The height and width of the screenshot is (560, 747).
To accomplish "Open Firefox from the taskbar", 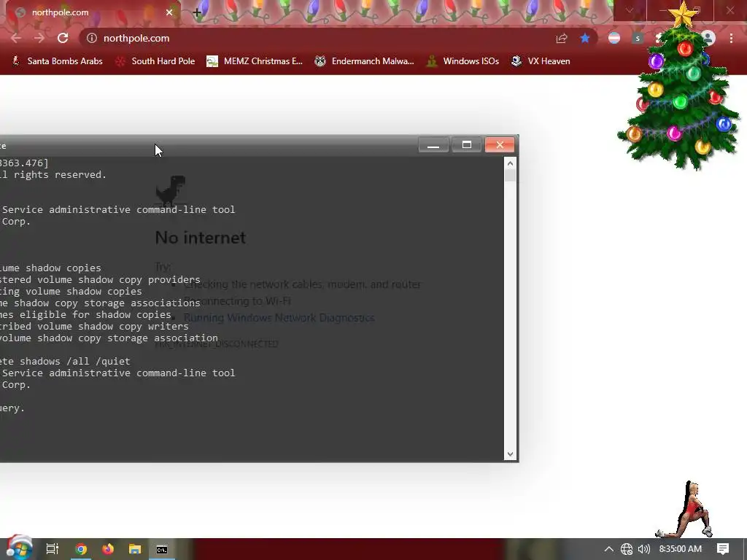I will tap(108, 549).
